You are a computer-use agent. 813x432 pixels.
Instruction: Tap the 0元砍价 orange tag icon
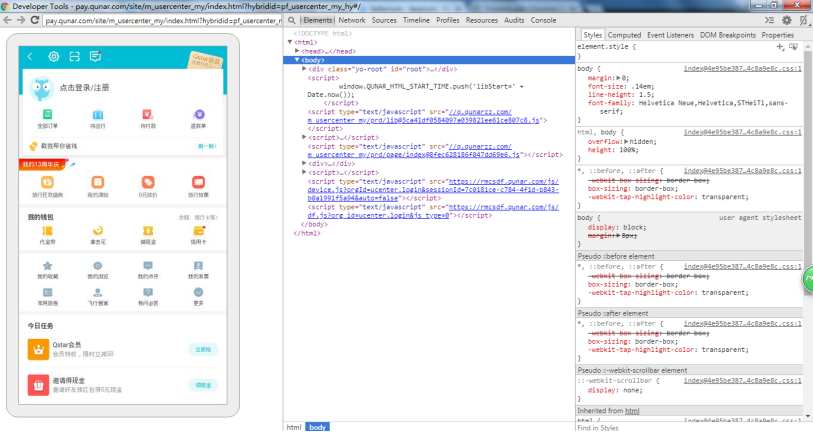click(x=148, y=182)
